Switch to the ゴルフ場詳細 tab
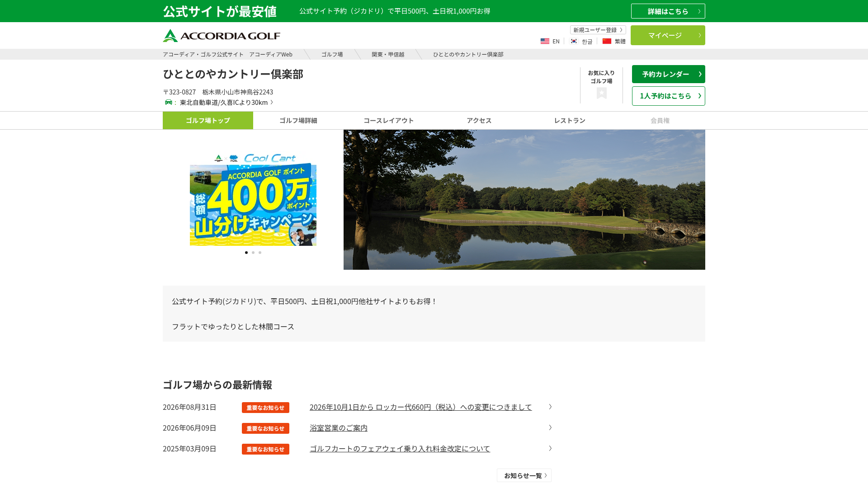This screenshot has width=868, height=488. 298,121
